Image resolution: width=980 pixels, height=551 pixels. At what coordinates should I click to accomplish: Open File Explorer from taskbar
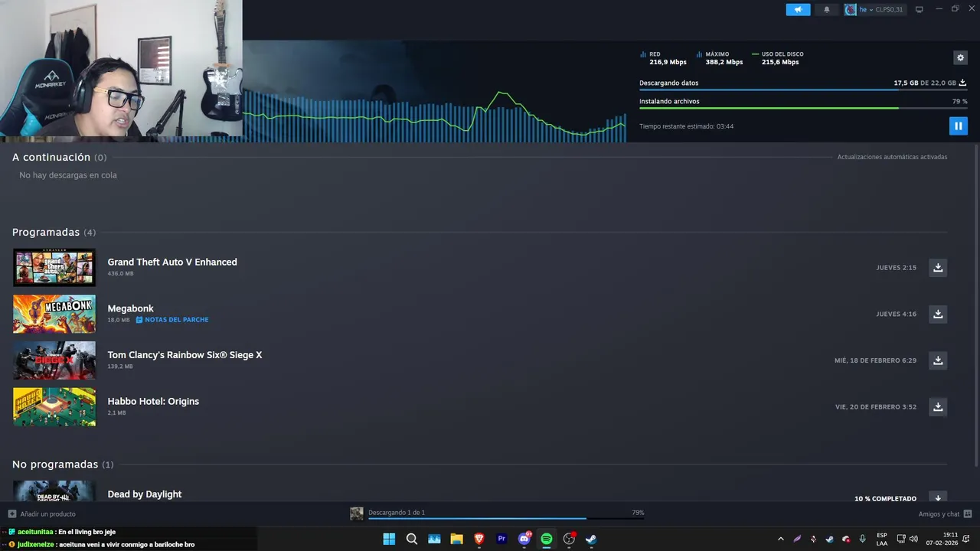(x=456, y=539)
